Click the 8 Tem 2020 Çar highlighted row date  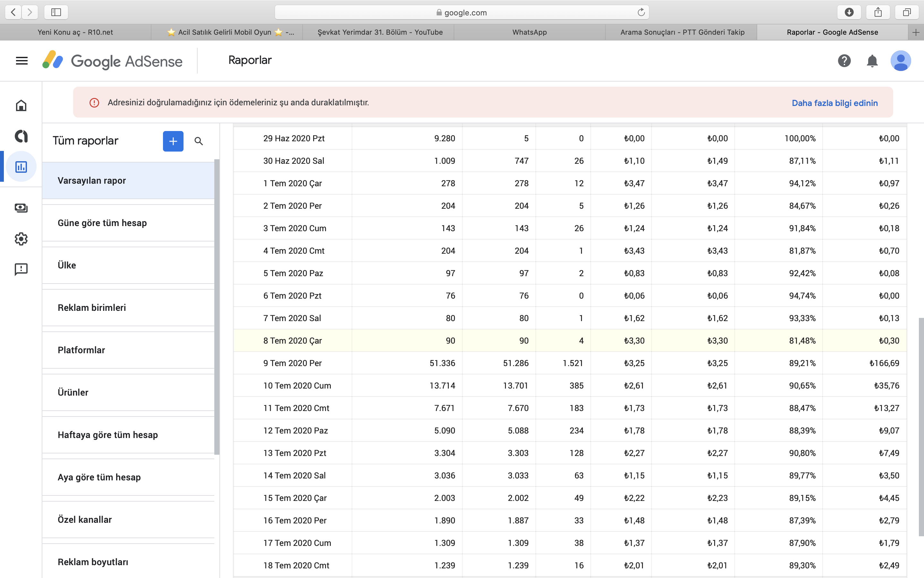pos(293,341)
